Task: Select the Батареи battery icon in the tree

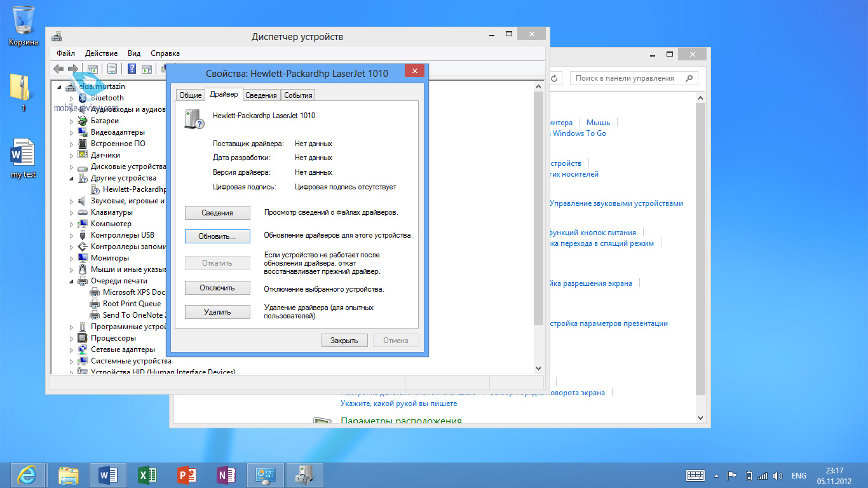Action: 83,121
